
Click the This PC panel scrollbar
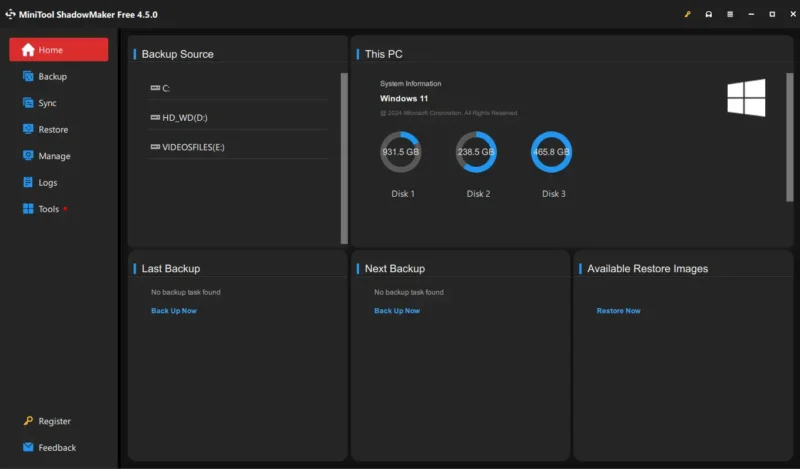point(789,137)
